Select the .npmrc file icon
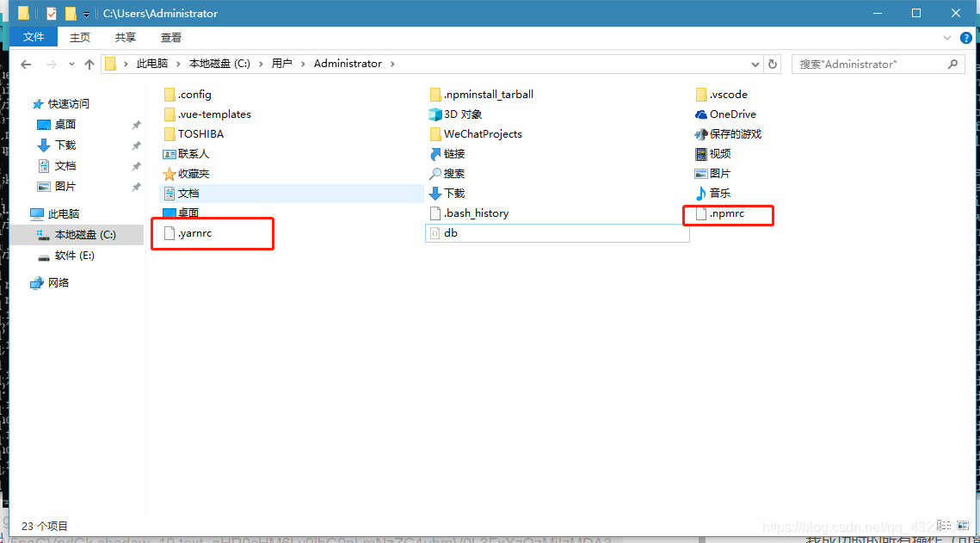The height and width of the screenshot is (543, 980). tap(701, 213)
